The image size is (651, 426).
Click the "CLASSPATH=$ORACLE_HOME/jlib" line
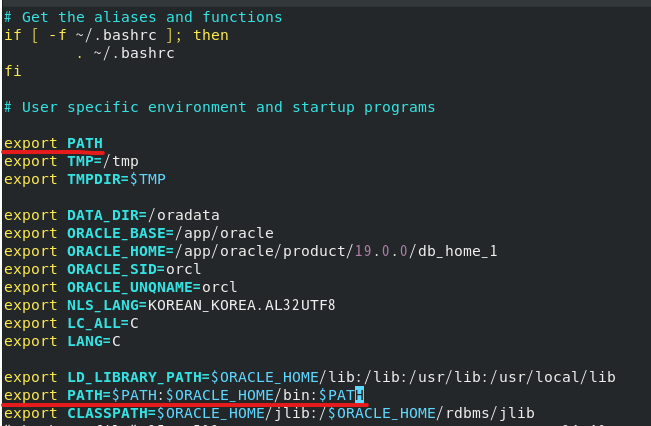(269, 413)
